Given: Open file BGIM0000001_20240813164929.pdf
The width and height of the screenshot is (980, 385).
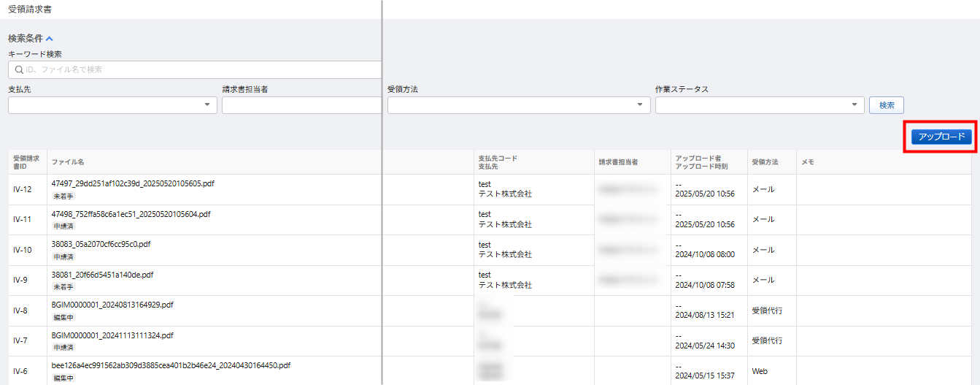Looking at the screenshot, I should click(112, 305).
